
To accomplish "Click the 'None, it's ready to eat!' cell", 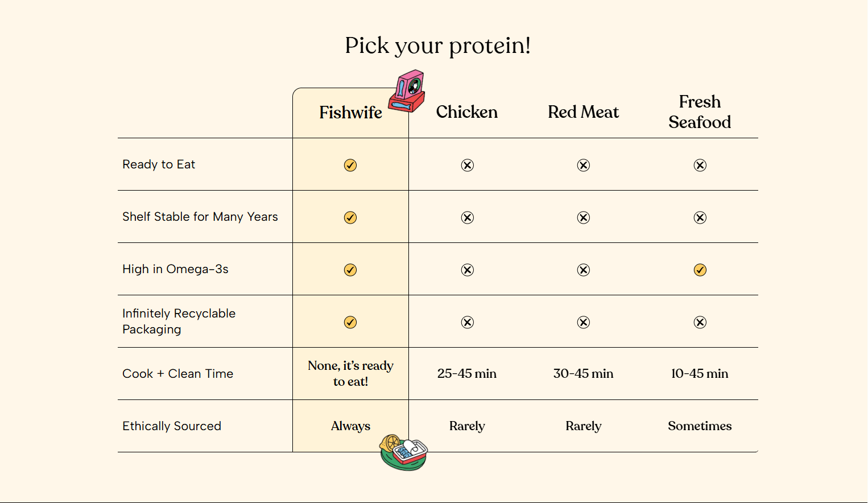I will 350,373.
